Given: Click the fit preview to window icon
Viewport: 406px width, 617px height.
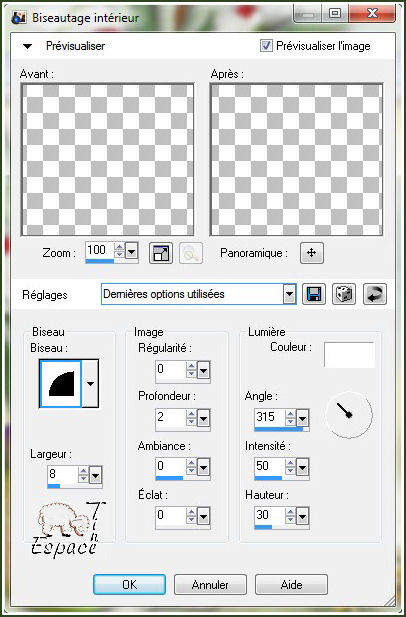Looking at the screenshot, I should 161,253.
